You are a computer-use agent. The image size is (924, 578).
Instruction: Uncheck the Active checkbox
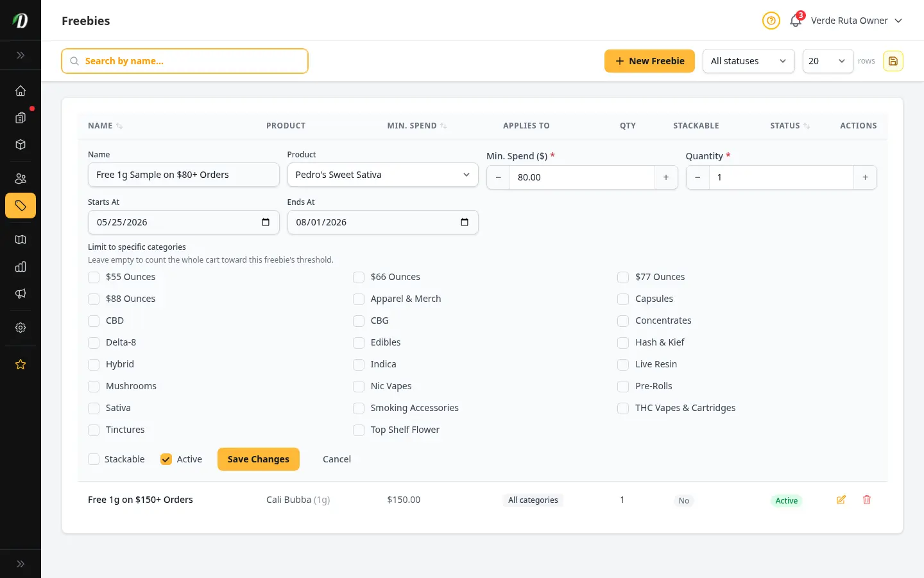pyautogui.click(x=166, y=459)
